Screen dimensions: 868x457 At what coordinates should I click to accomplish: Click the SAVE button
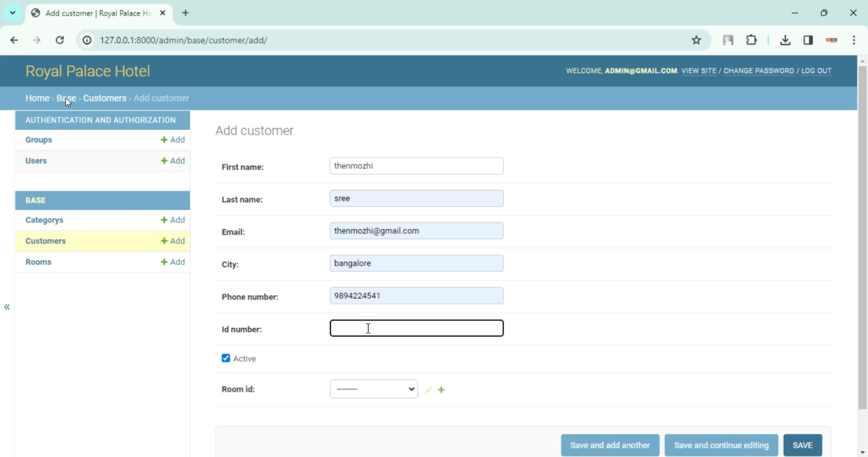pos(802,445)
